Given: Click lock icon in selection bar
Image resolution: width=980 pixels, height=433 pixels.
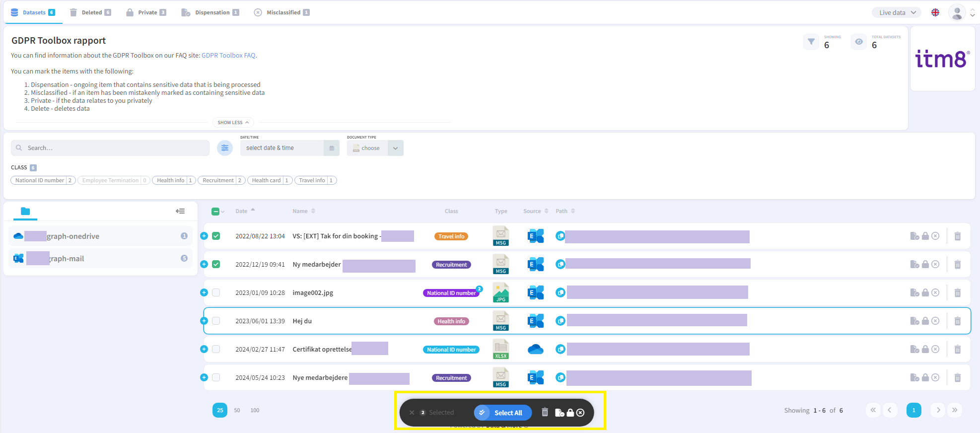Looking at the screenshot, I should [570, 413].
